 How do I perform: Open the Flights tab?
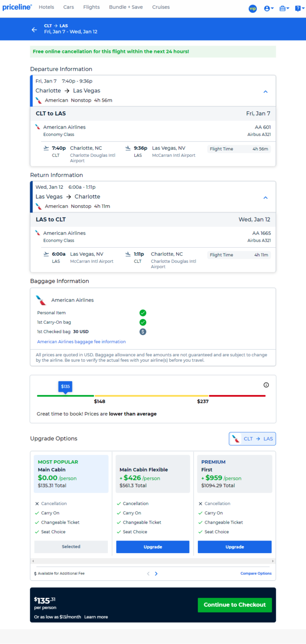91,7
